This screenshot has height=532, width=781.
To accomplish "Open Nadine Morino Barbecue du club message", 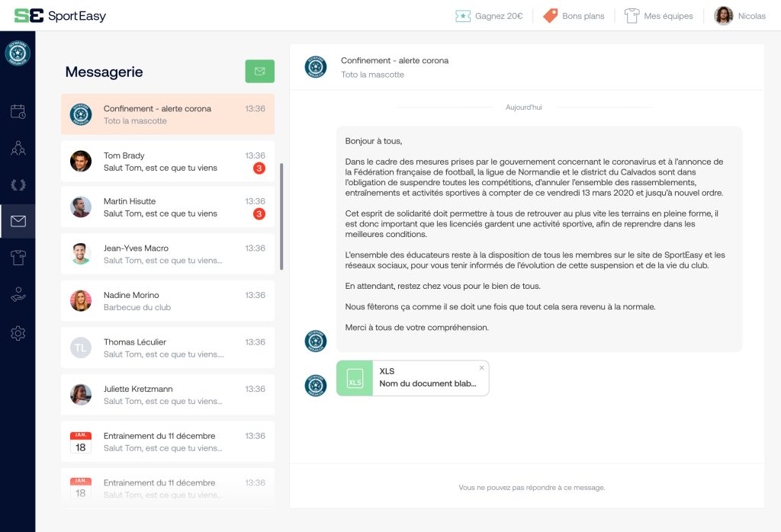I will point(167,301).
